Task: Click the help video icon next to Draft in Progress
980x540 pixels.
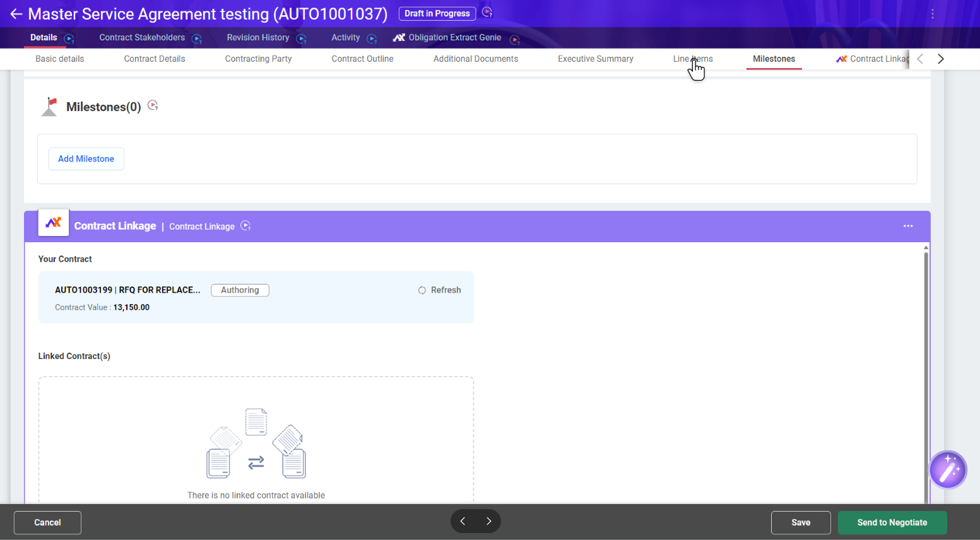Action: click(487, 13)
